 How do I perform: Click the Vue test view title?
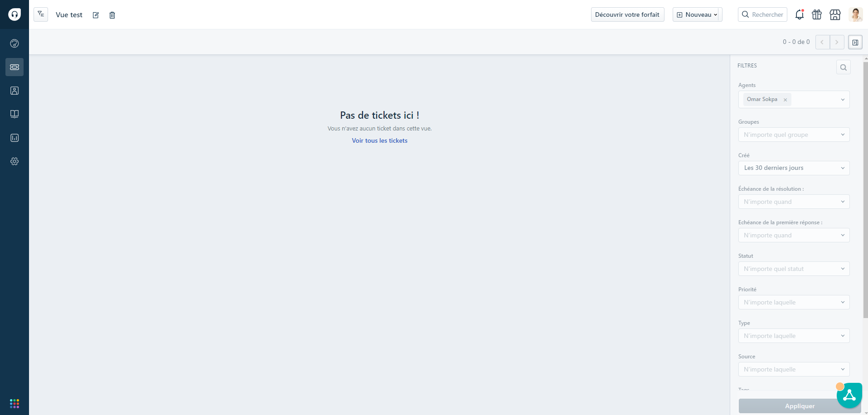69,15
